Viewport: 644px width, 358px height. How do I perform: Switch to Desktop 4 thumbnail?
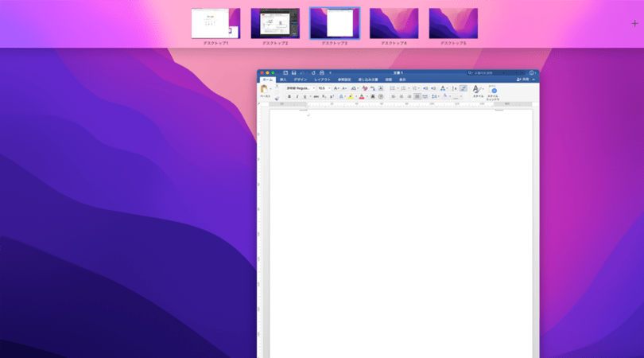394,23
